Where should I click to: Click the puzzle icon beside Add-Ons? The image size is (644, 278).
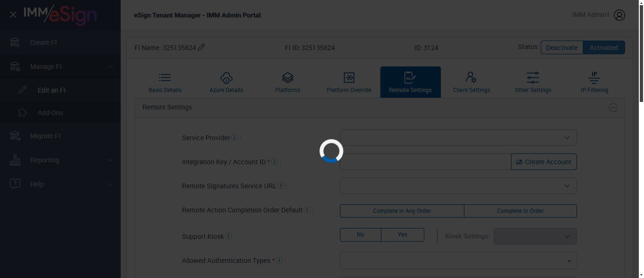(x=23, y=113)
